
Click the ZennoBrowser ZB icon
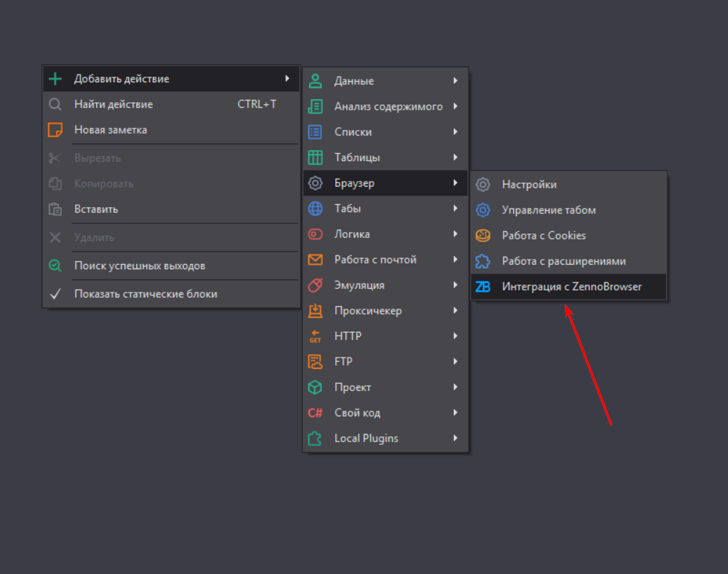(x=482, y=287)
